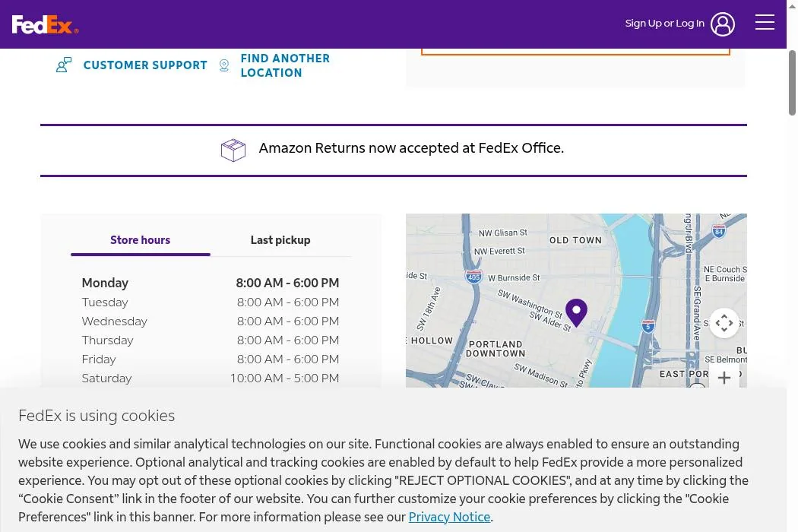Click the Monday row in store hours
This screenshot has width=798, height=532.
click(211, 283)
